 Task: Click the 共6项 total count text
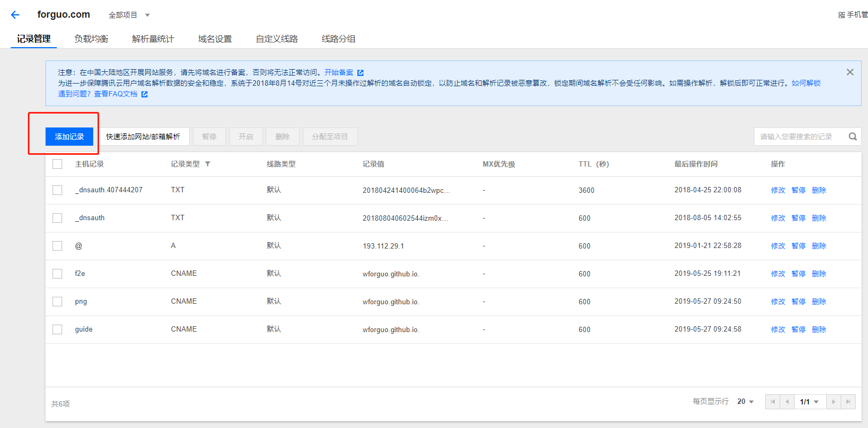point(61,404)
